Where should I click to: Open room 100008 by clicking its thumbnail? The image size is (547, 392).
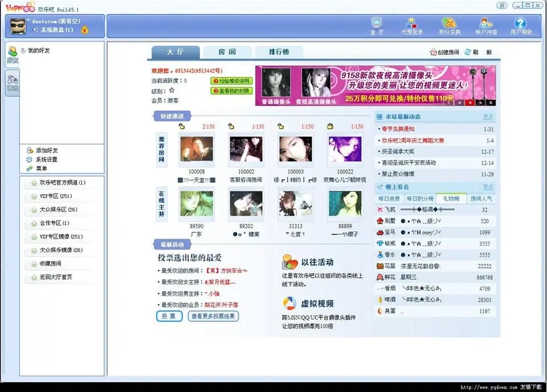tap(196, 148)
